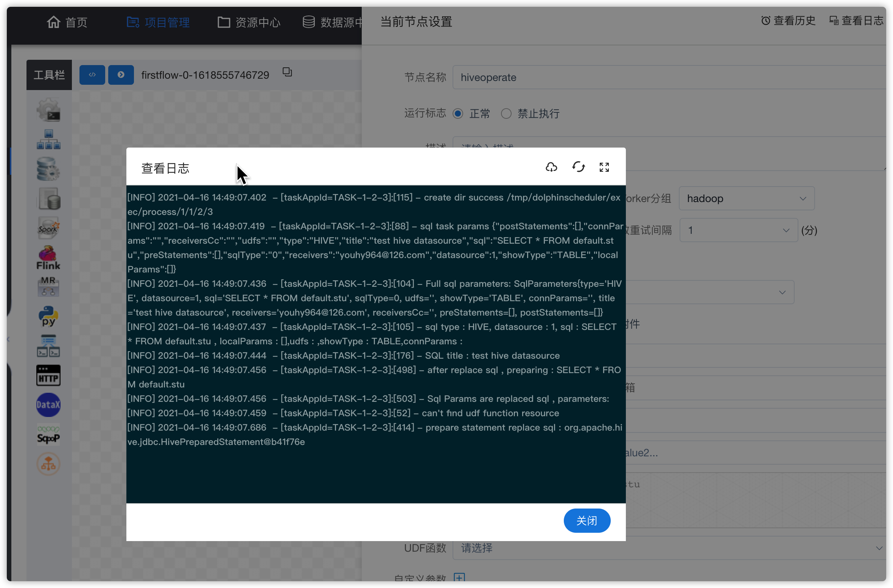Click 查看历史 in the node settings header
Viewport: 893px width, 588px height.
tap(788, 20)
